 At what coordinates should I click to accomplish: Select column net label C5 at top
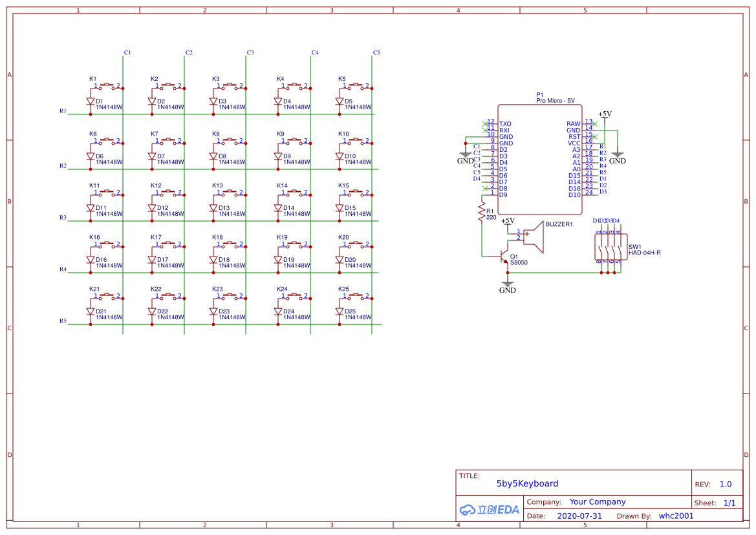tap(376, 52)
